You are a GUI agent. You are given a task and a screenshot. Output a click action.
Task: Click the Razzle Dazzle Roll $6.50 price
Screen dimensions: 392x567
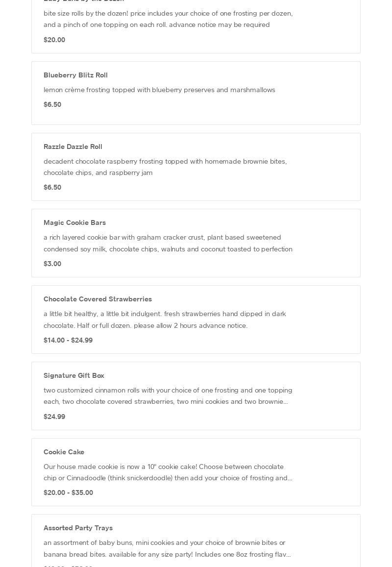52,187
